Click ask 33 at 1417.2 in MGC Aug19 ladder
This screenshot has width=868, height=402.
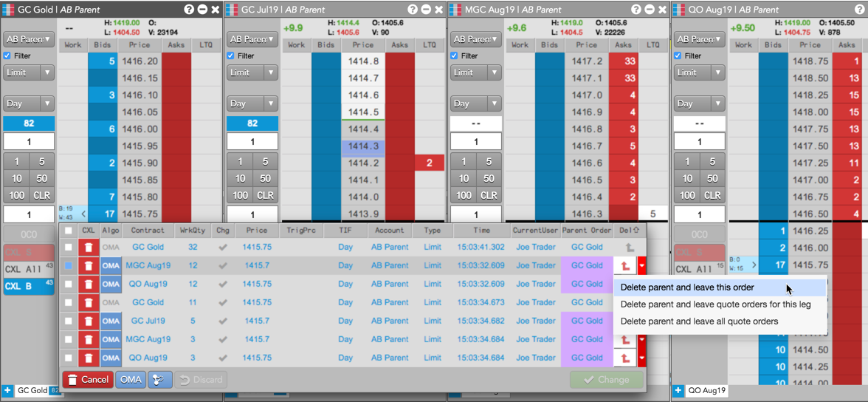[x=623, y=61]
